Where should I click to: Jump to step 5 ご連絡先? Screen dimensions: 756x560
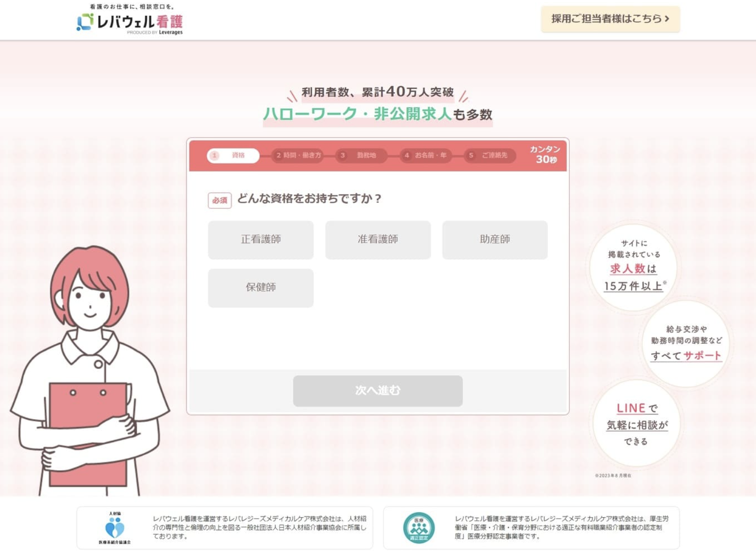pyautogui.click(x=490, y=155)
